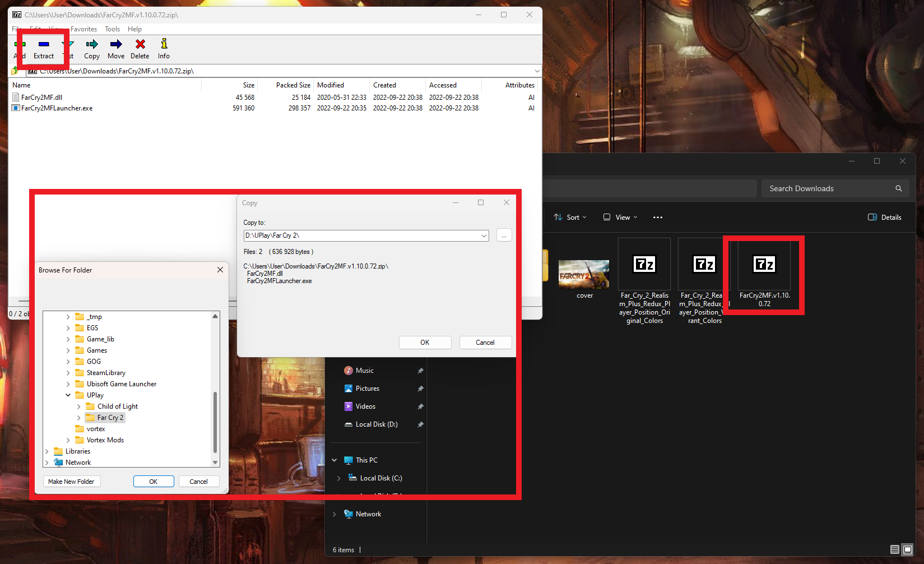Screen dimensions: 924x564
Task: Click Search Downloads field in Explorer
Action: pyautogui.click(x=835, y=188)
